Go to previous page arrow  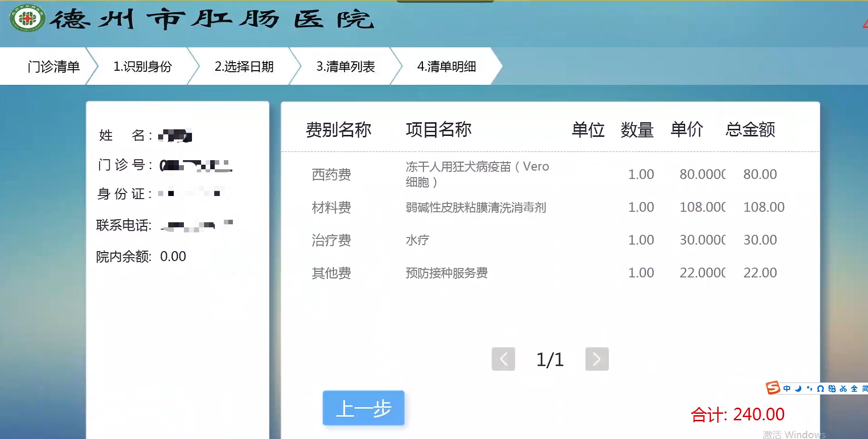click(x=503, y=359)
